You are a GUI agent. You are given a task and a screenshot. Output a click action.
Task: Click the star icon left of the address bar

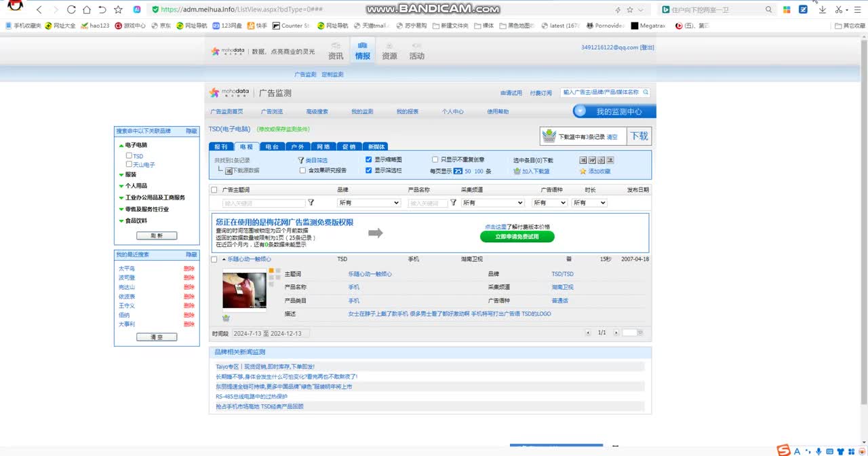pyautogui.click(x=119, y=9)
